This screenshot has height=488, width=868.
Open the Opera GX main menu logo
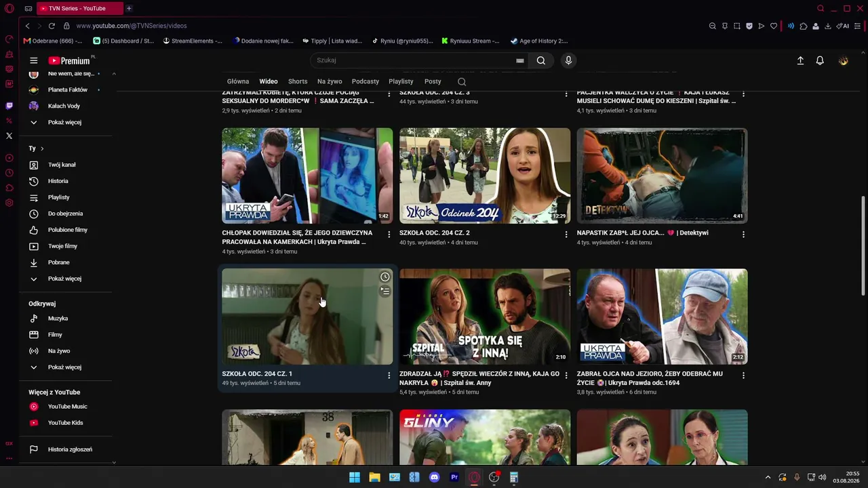(9, 8)
